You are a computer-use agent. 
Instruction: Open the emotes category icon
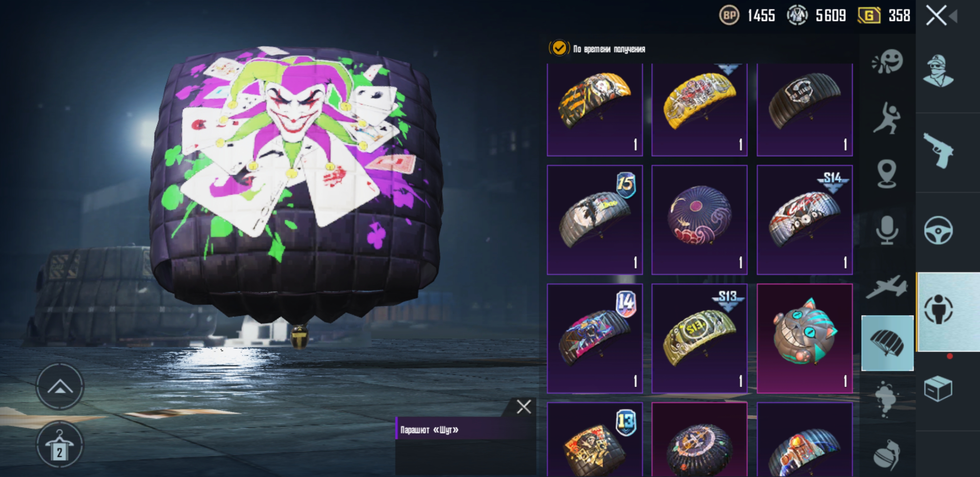click(x=887, y=61)
